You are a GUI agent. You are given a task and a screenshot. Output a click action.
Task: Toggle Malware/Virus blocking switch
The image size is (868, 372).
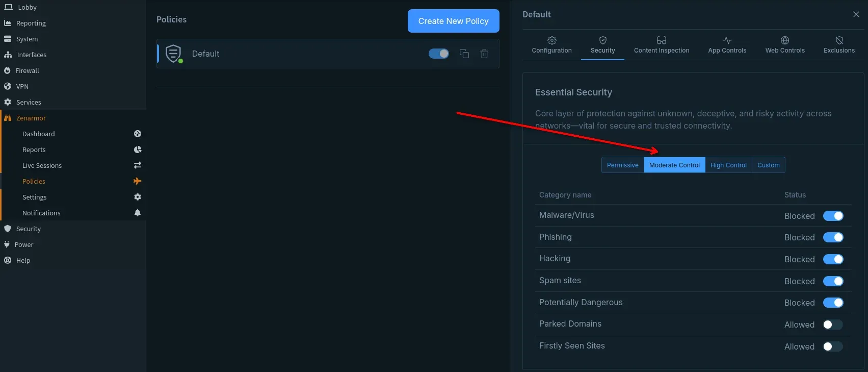click(833, 216)
